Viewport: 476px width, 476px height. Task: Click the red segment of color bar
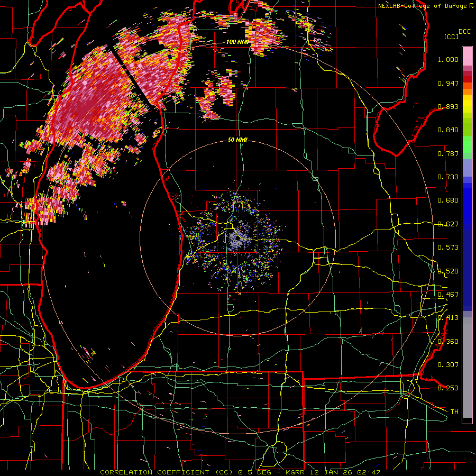tap(467, 79)
